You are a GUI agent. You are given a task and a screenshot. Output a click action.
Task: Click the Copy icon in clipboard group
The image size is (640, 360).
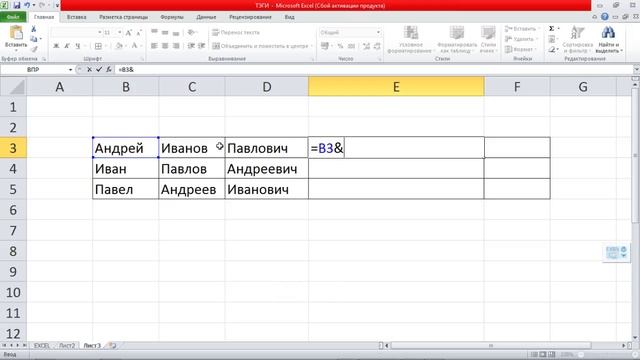(33, 39)
